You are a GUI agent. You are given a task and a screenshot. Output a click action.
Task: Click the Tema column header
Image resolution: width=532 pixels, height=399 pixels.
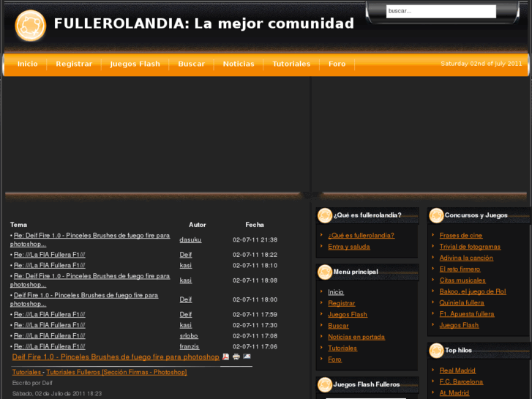tap(18, 225)
